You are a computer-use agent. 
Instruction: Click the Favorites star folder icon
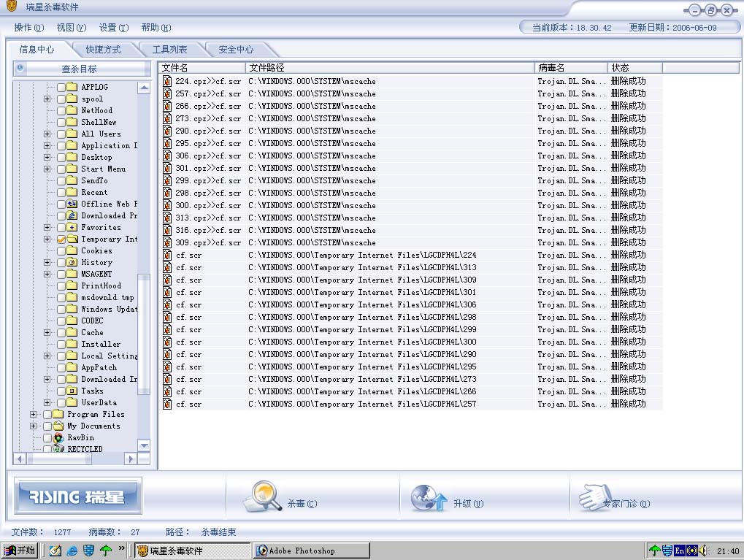tap(72, 227)
